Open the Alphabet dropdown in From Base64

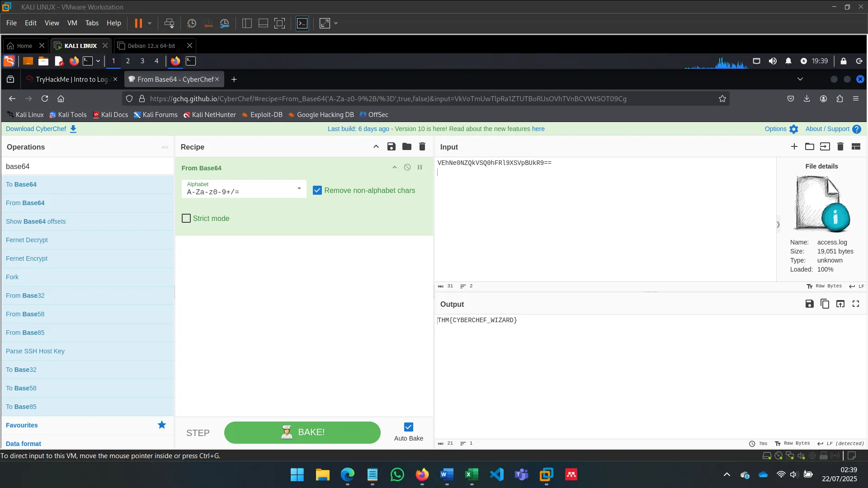(298, 189)
